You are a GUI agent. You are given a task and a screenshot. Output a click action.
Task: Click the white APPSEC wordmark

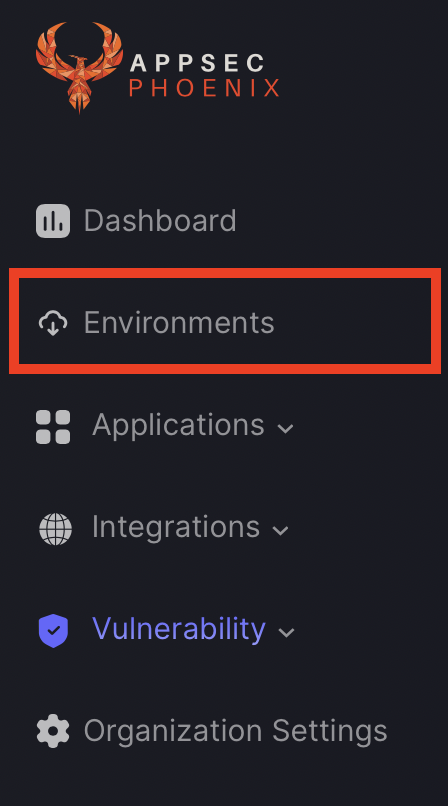click(197, 64)
